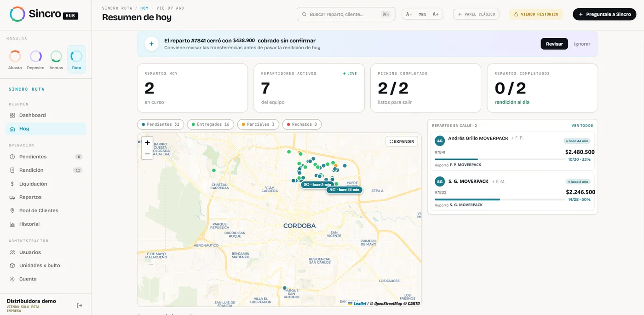Image resolution: width=644 pixels, height=315 pixels.
Task: Click the search magnifier icon
Action: point(304,14)
